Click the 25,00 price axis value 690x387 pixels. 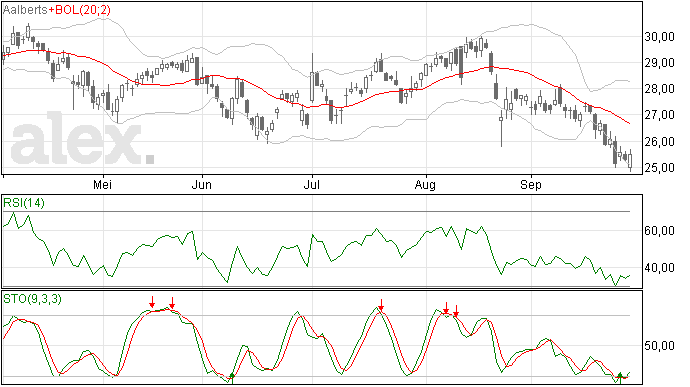click(x=660, y=168)
